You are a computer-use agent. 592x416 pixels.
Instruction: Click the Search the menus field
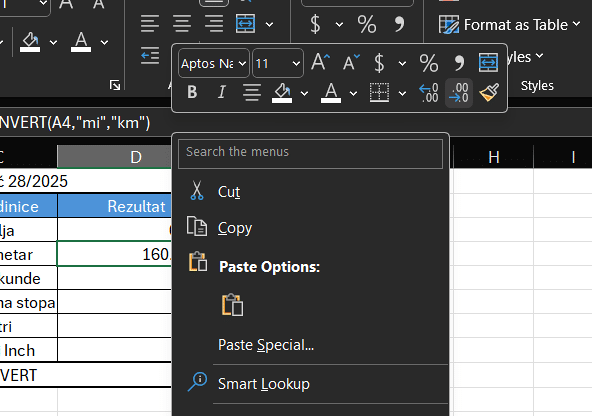click(x=310, y=154)
